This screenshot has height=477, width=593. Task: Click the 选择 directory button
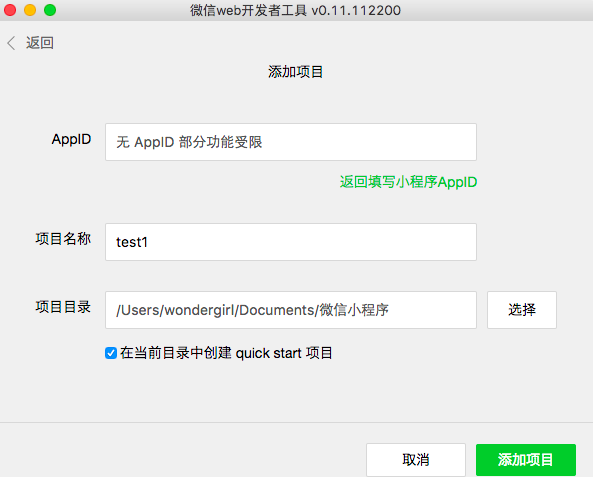click(522, 310)
